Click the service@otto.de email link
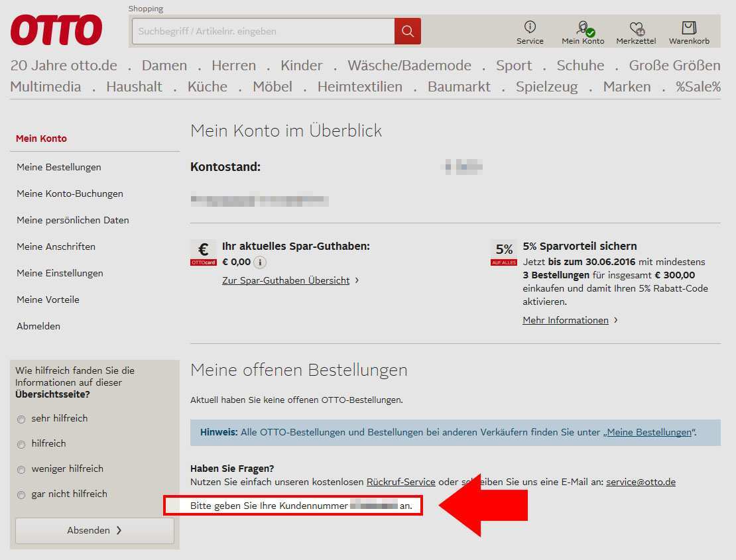 pyautogui.click(x=641, y=482)
